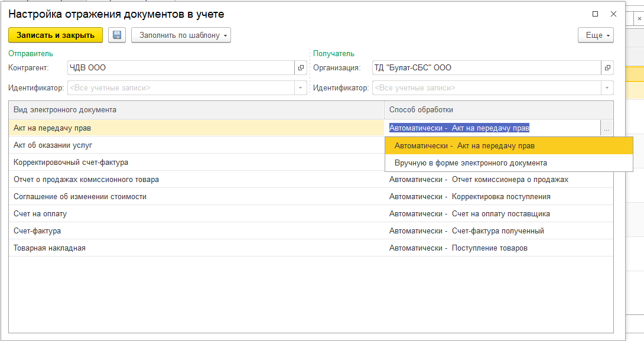Click the sender Идентификатор input field
Screen dimensions: 644x341
coord(181,88)
